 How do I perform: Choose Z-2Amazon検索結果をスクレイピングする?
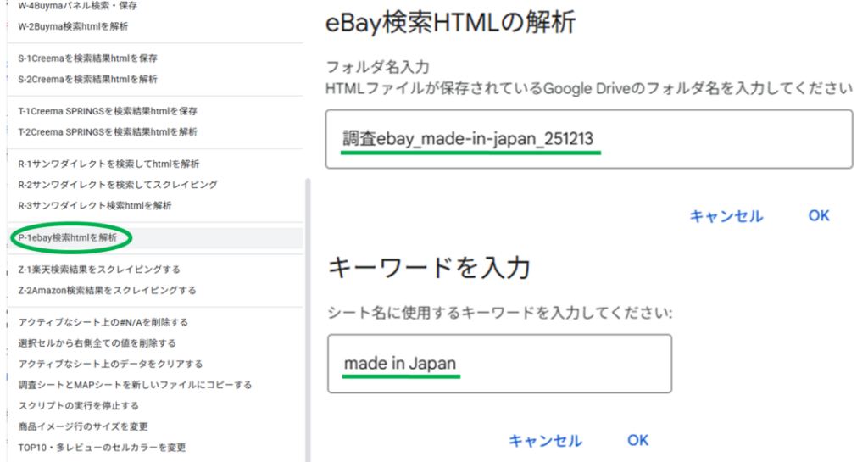[x=107, y=290]
